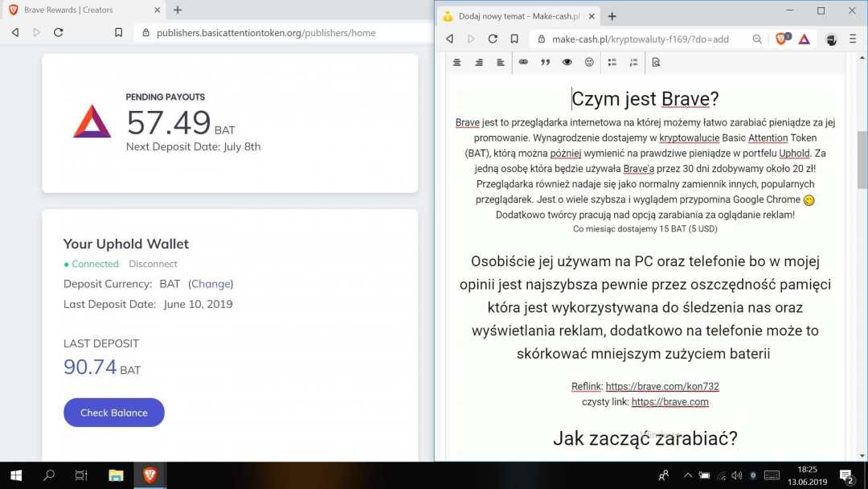Show hidden system tray icons

[x=687, y=475]
